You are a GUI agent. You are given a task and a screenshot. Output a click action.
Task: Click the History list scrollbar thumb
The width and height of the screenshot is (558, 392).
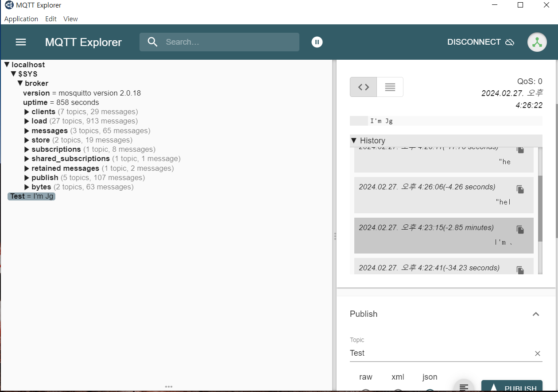pyautogui.click(x=540, y=209)
